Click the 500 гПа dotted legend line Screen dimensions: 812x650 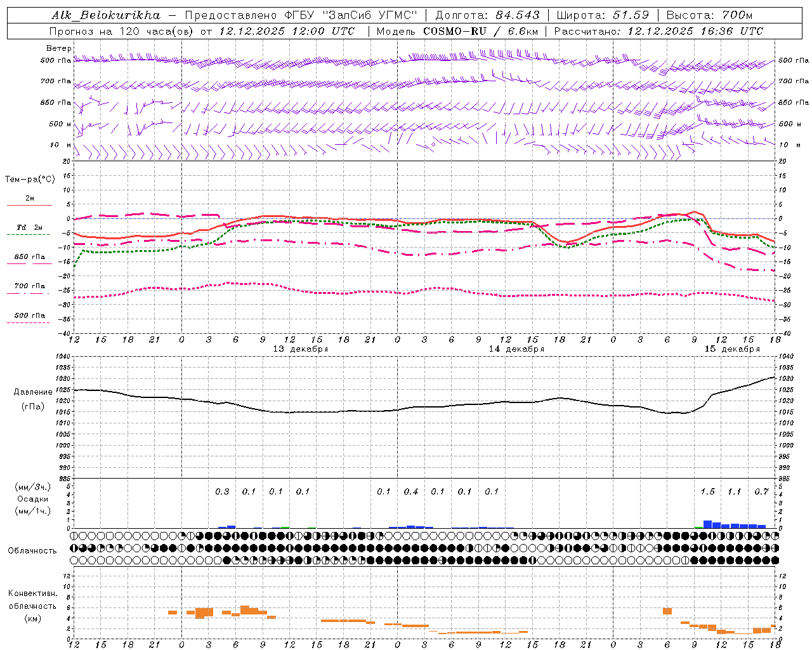tap(28, 323)
